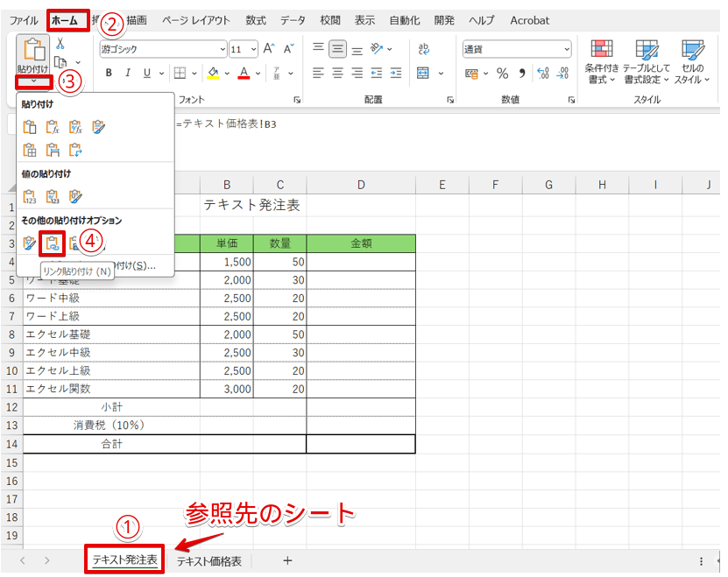Choose Values and Source Formatting paste icon
The width and height of the screenshot is (728, 577).
(75, 196)
